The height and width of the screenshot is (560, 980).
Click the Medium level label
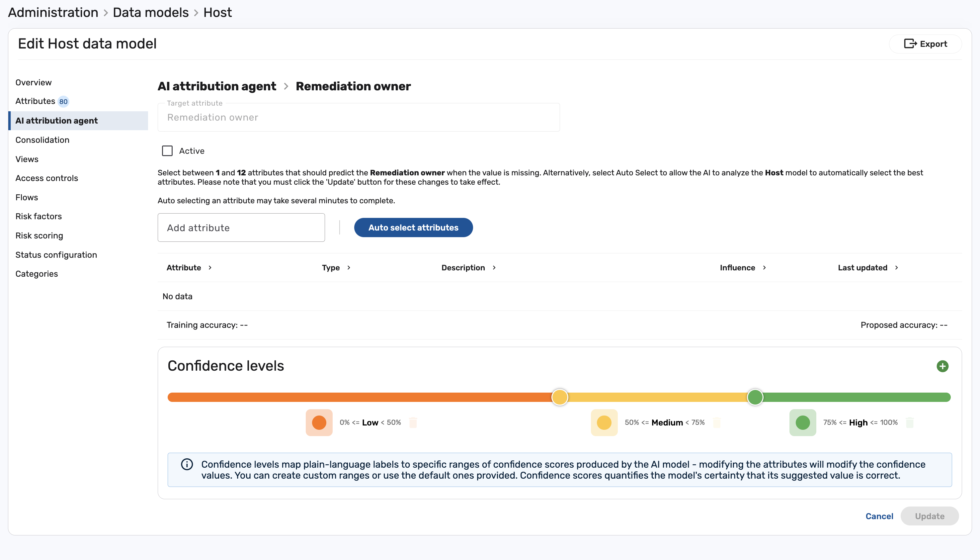coord(667,422)
